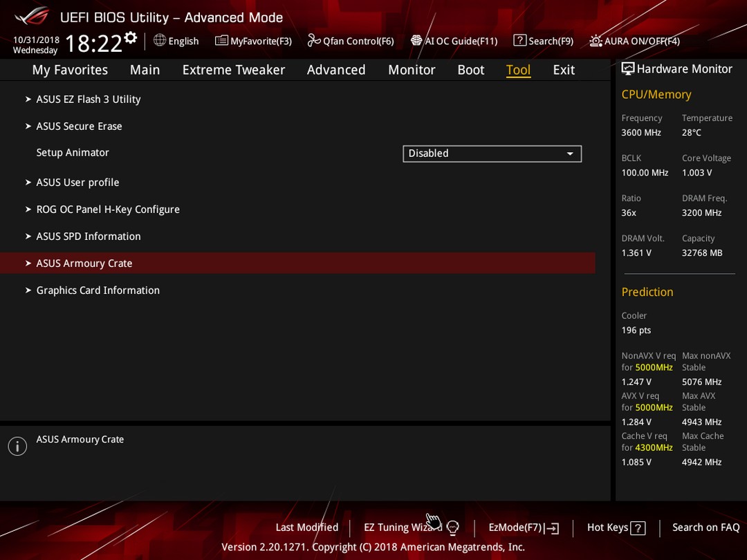Click the 1.003 V core voltage value

click(697, 172)
